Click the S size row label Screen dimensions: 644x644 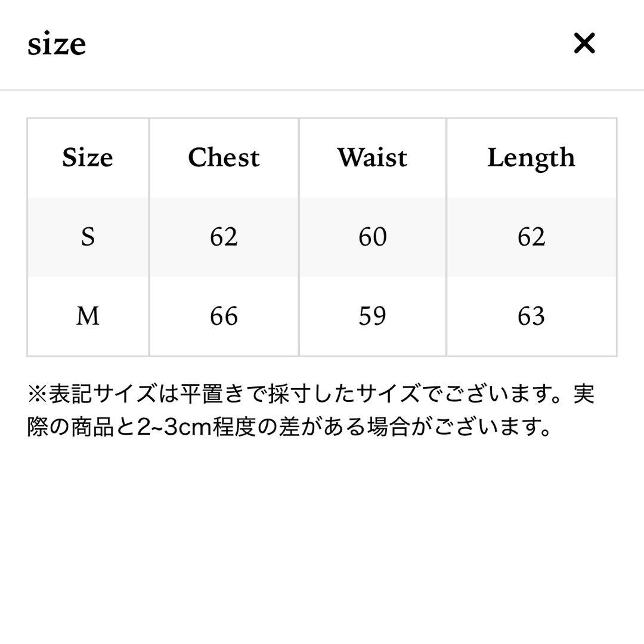[x=88, y=237]
